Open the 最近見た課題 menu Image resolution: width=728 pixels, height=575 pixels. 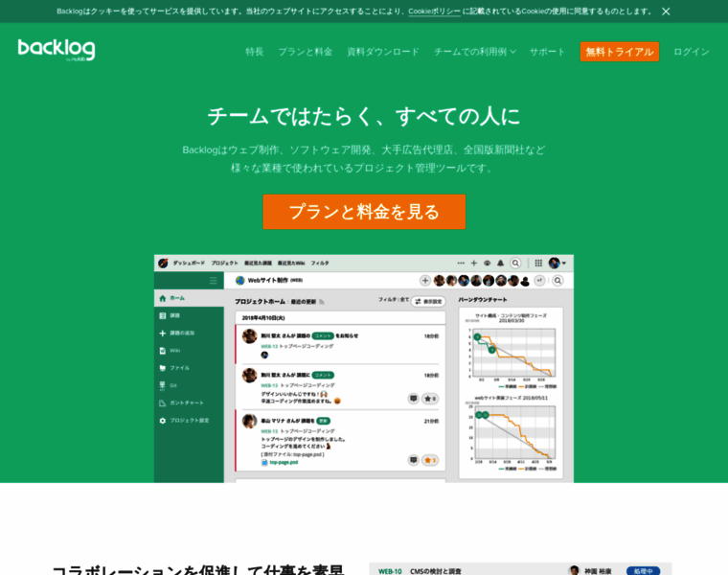(258, 264)
